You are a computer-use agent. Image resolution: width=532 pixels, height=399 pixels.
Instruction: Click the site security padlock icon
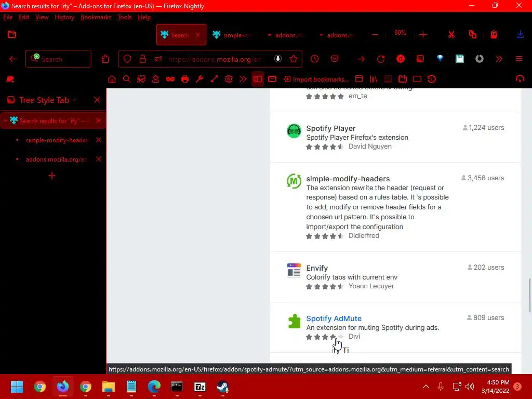(143, 59)
